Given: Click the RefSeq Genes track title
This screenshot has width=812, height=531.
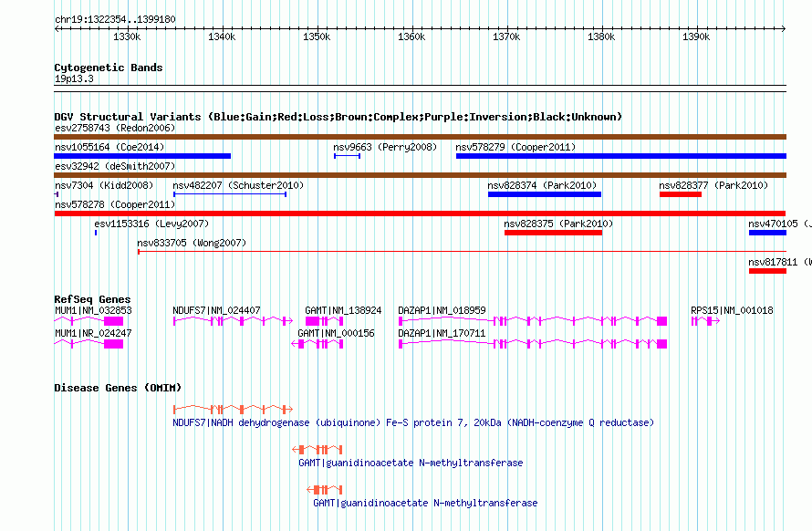Looking at the screenshot, I should [x=92, y=299].
